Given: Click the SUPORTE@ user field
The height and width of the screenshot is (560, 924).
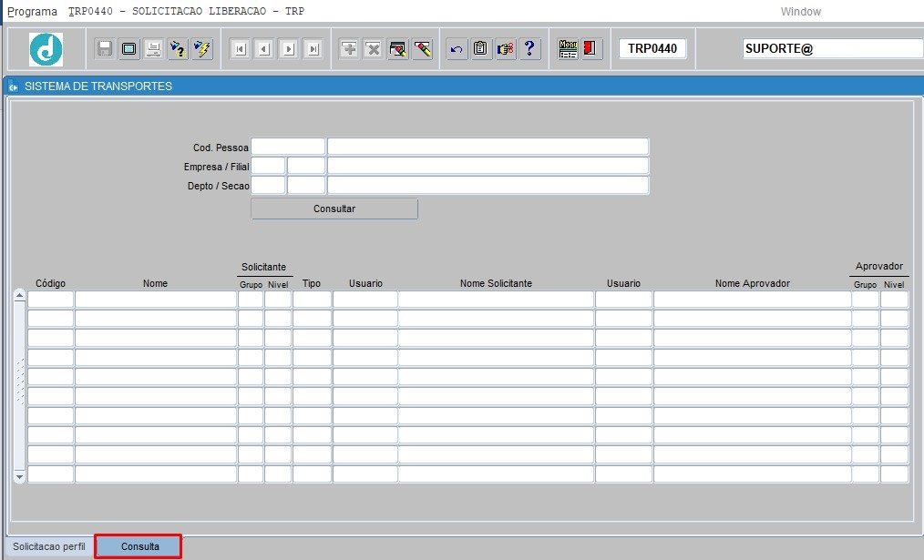Looking at the screenshot, I should [x=833, y=48].
